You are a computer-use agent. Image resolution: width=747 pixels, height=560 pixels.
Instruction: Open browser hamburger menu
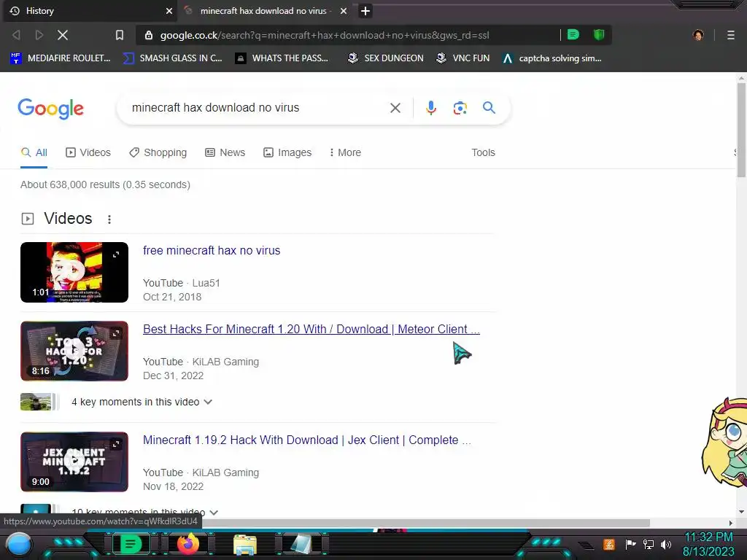(731, 35)
